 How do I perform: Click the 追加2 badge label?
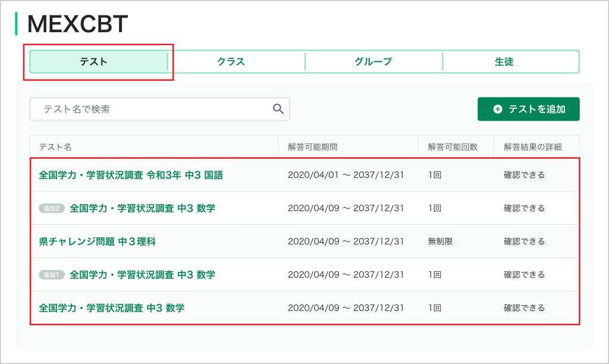pos(52,208)
